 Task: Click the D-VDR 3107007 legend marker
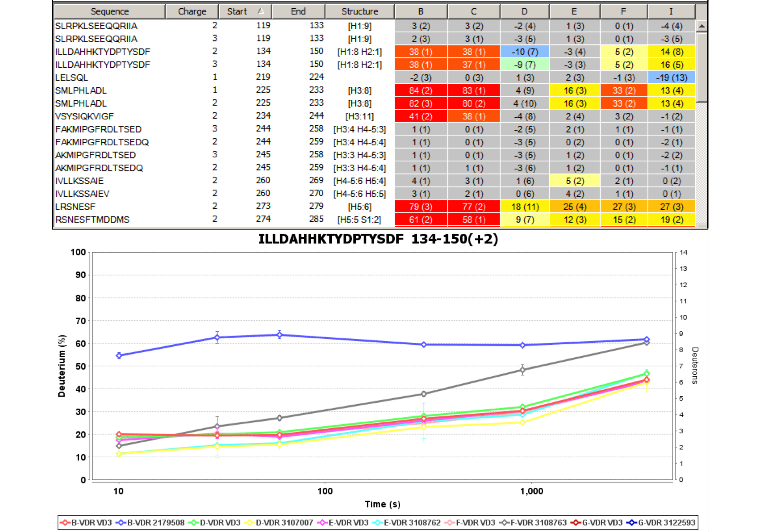pos(250,523)
